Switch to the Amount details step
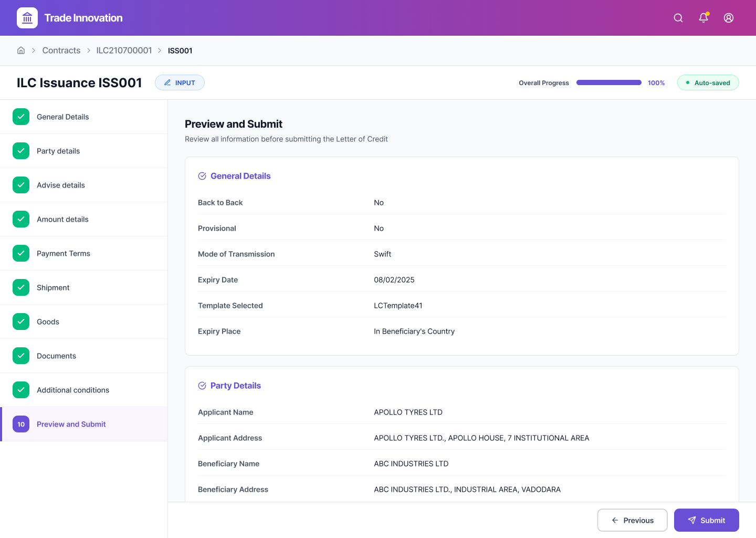The width and height of the screenshot is (756, 538). click(62, 219)
